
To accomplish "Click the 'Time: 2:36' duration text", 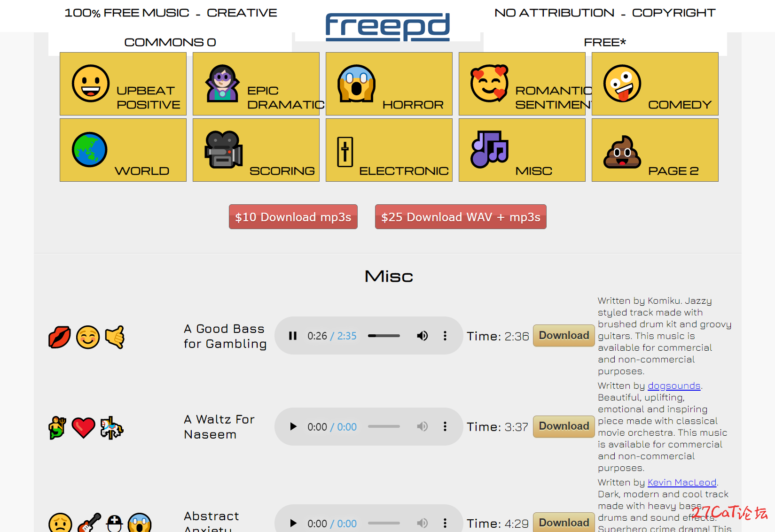I will coord(498,336).
